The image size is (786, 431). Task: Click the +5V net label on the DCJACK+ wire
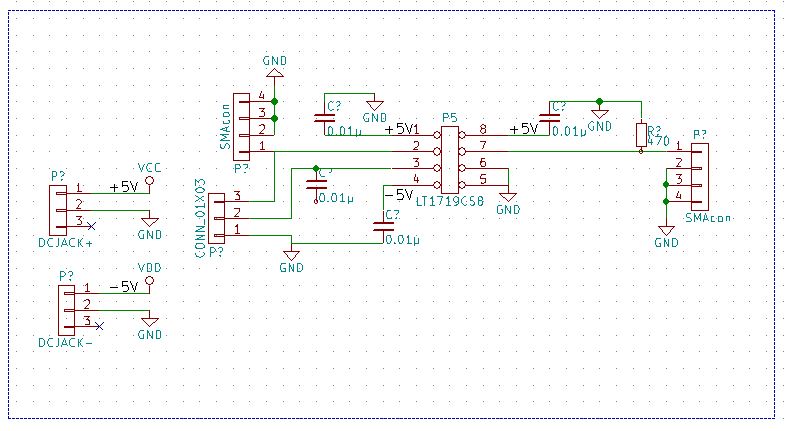124,187
